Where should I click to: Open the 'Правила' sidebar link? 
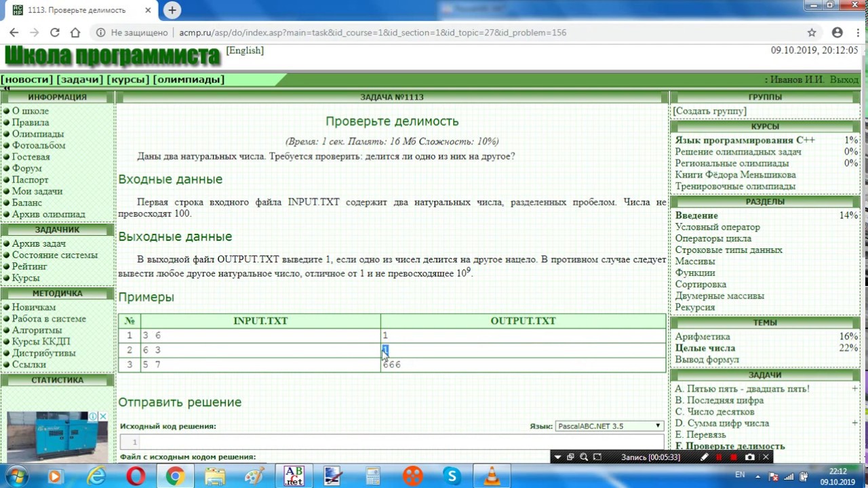click(x=31, y=123)
